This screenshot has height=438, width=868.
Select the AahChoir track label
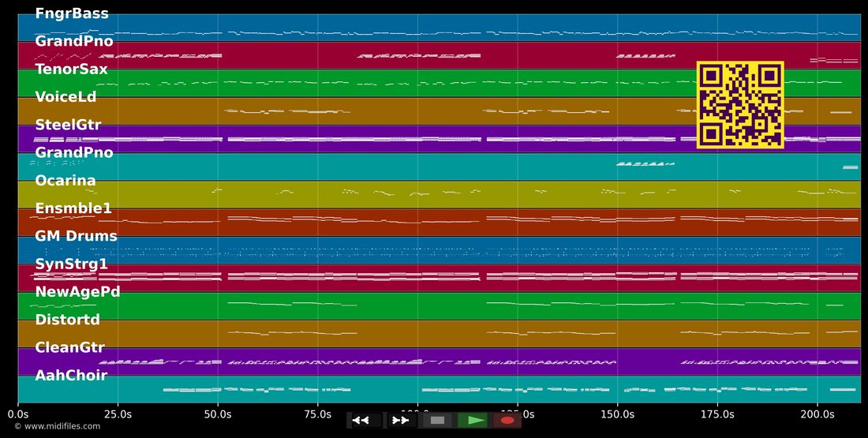(x=71, y=376)
